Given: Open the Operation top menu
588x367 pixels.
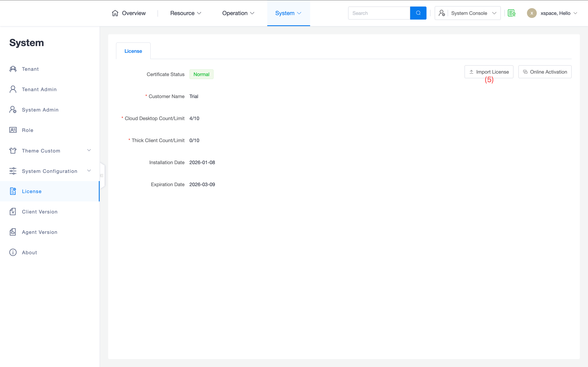Looking at the screenshot, I should [x=238, y=13].
